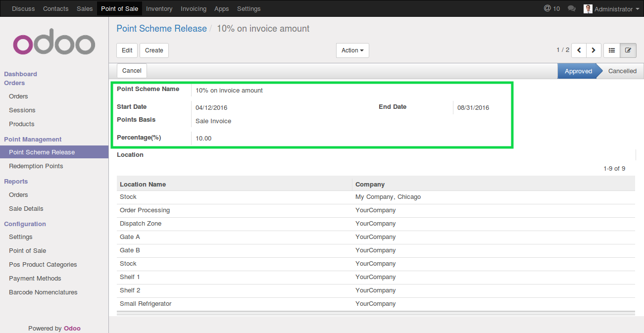Screen dimensions: 644x333
Task: Open the Sales menu
Action: click(x=85, y=8)
